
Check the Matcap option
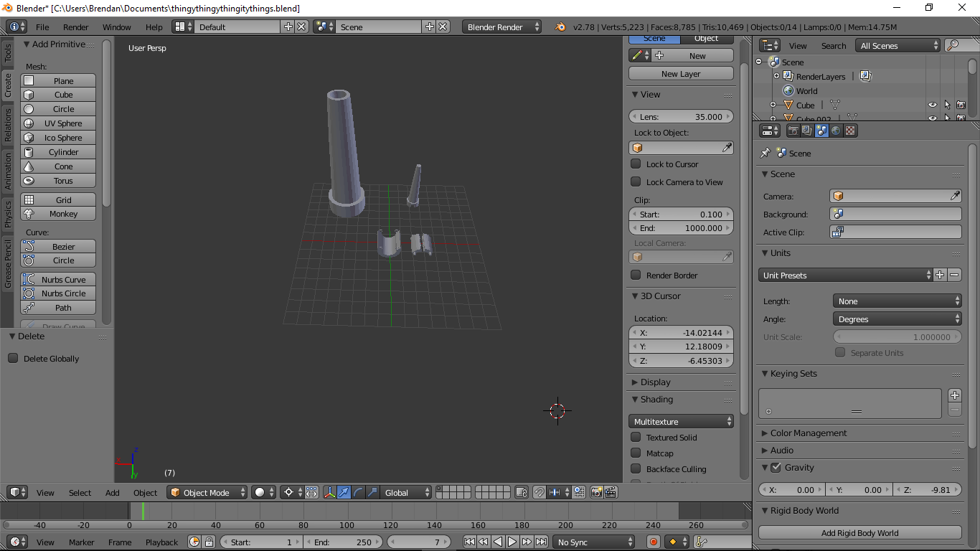click(636, 453)
